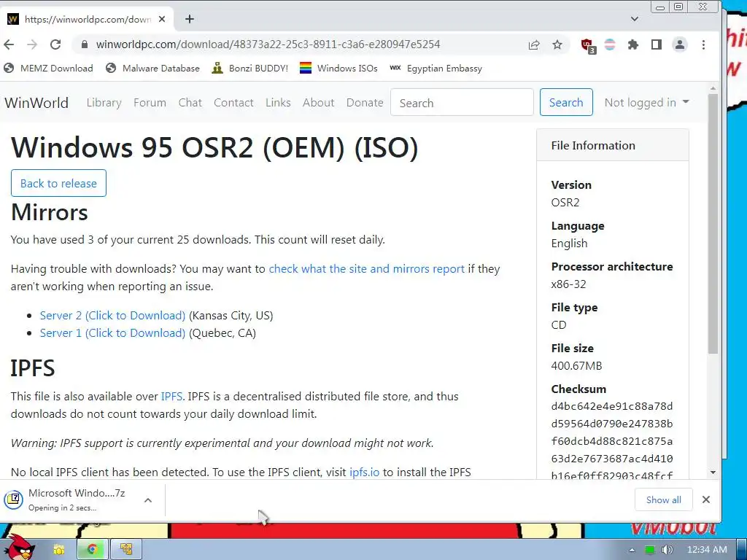This screenshot has width=747, height=560.
Task: Click the x86-32 architecture value
Action: pyautogui.click(x=568, y=284)
